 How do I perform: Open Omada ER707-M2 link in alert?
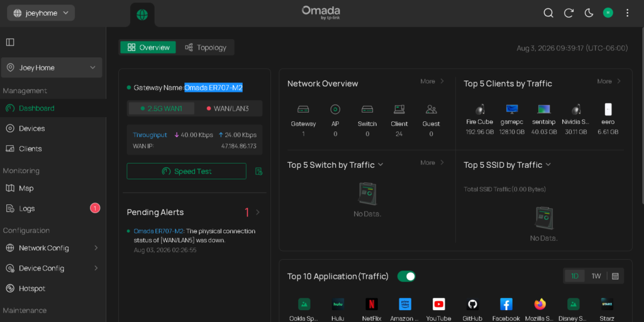click(158, 231)
